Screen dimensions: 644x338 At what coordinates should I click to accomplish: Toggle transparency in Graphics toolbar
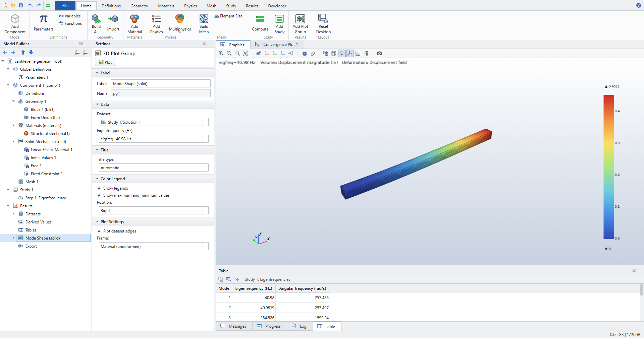[325, 53]
